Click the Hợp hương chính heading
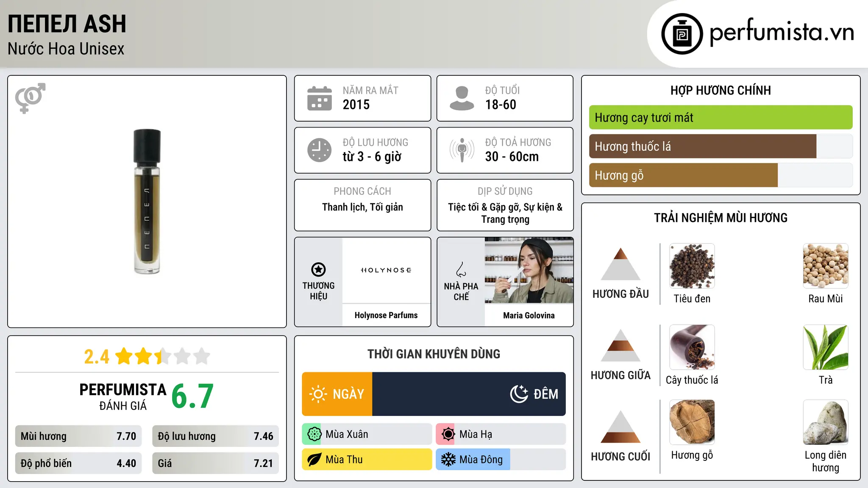 coord(721,90)
